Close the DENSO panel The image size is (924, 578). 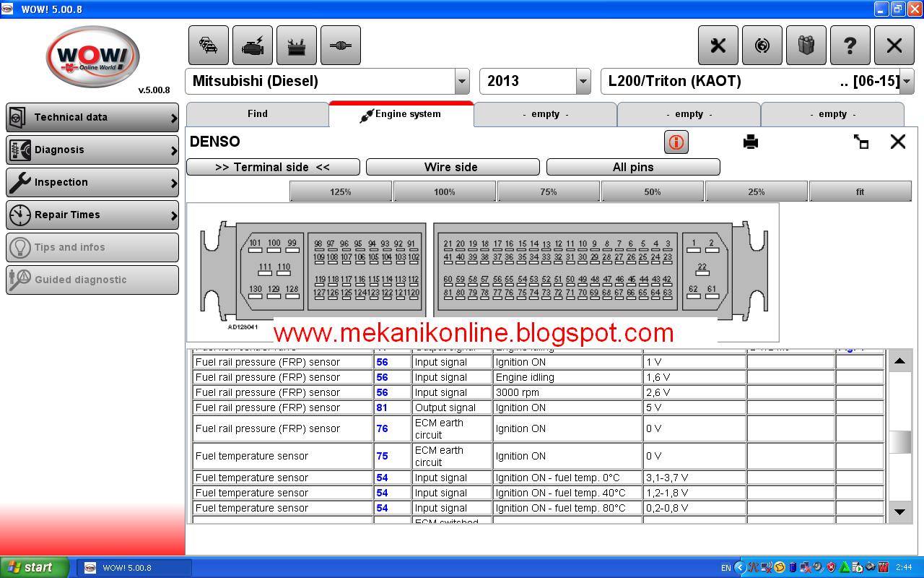tap(898, 142)
